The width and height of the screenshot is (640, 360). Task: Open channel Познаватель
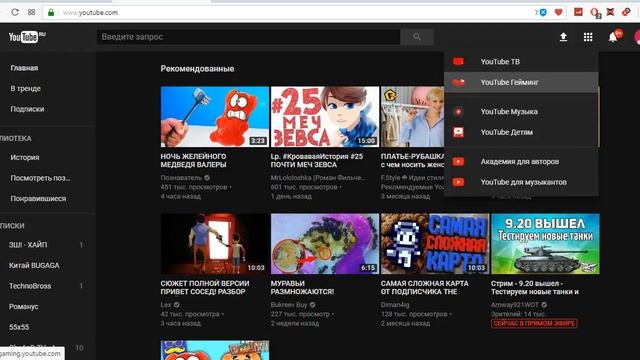point(181,178)
